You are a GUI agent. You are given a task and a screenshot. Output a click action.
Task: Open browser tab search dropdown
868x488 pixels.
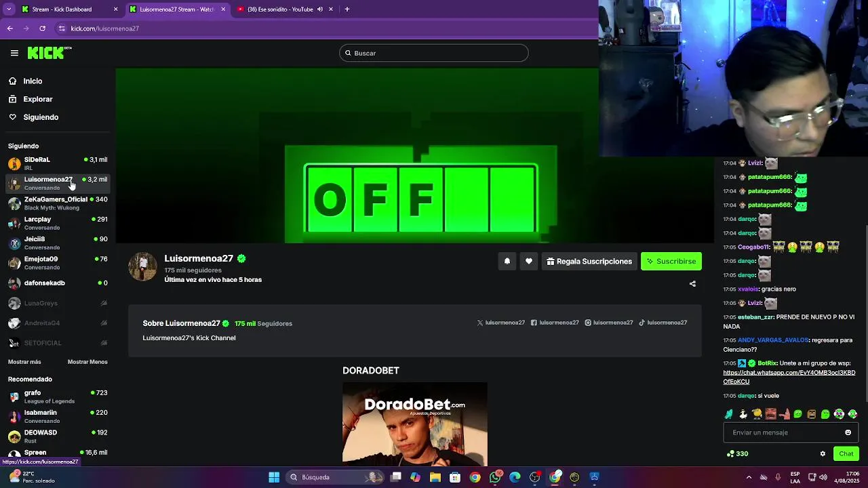(8, 9)
